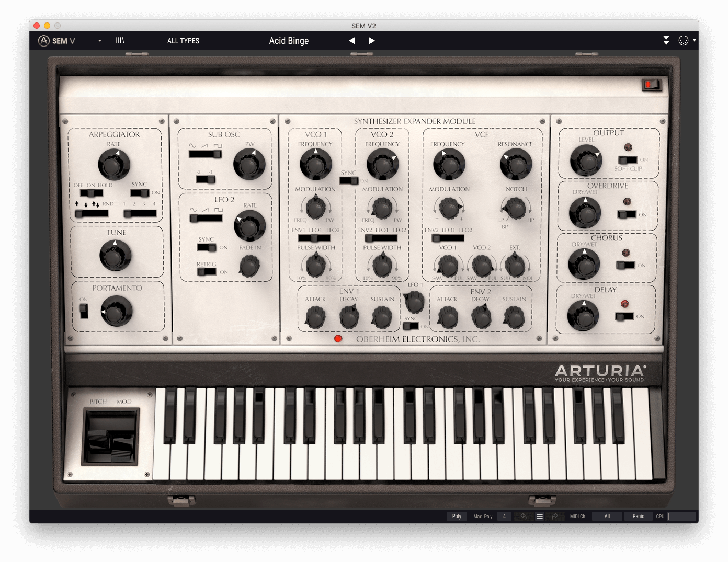
Task: Click the VCF Notch LP/HP knob
Action: (x=516, y=208)
